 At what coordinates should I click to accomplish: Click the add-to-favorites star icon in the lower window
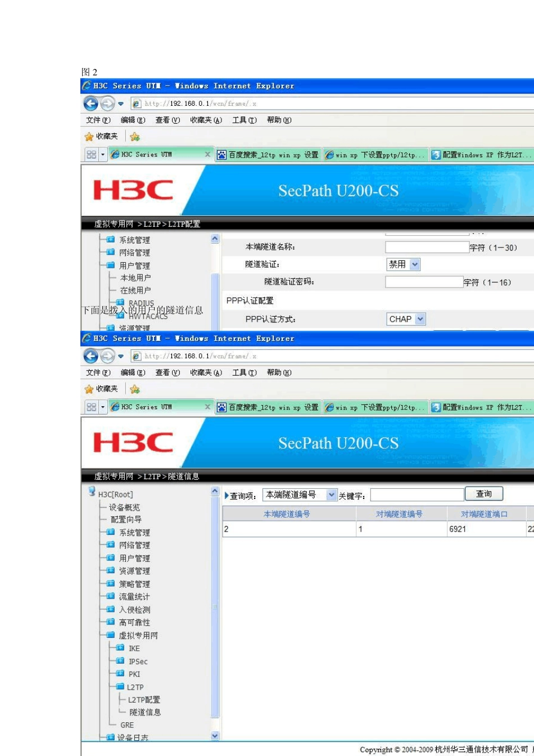click(135, 389)
